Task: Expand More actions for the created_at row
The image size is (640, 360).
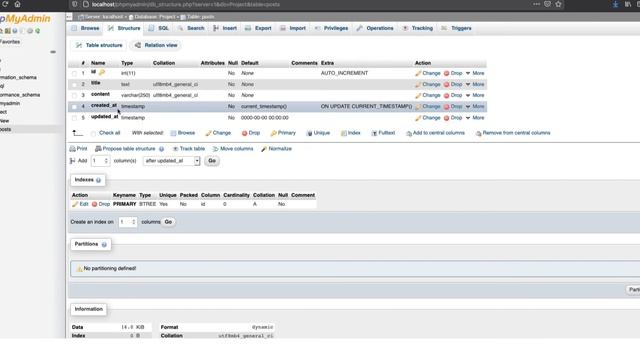Action: point(475,106)
